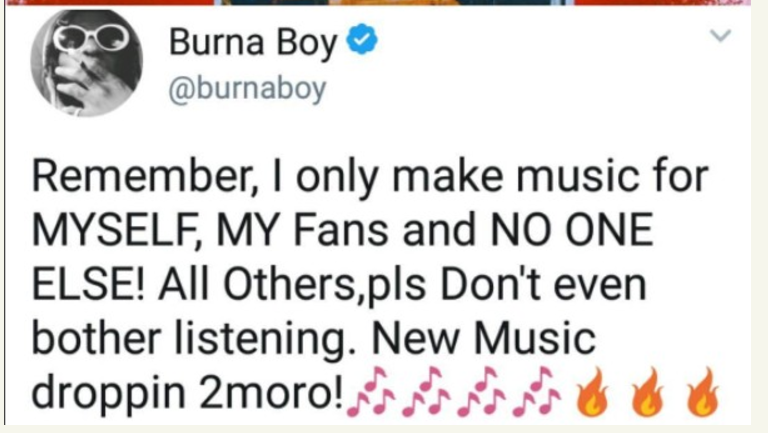Open the Burna Boy display name
Screen dimensions: 768x433
click(x=253, y=43)
